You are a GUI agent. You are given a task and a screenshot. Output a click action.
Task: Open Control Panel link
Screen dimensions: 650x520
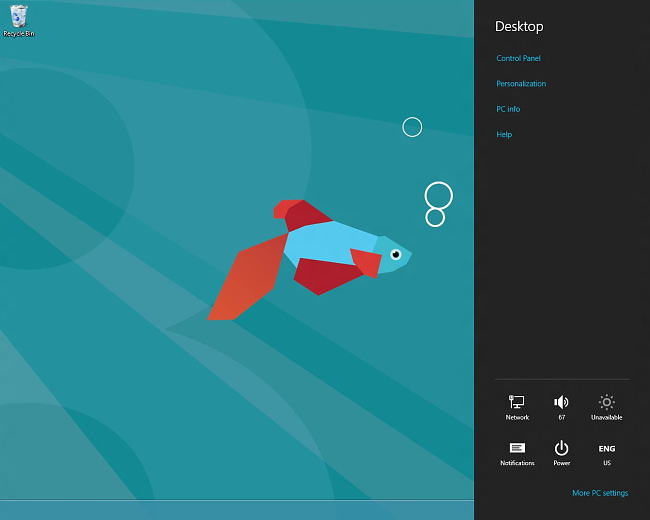click(518, 58)
